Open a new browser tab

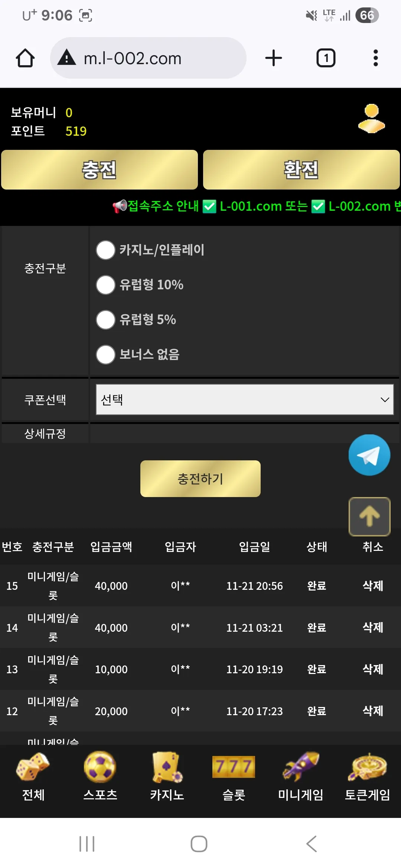(x=274, y=58)
